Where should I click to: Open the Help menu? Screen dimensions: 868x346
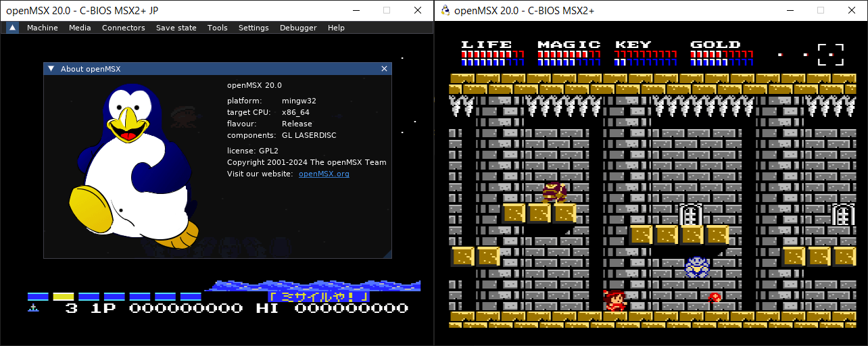[336, 28]
